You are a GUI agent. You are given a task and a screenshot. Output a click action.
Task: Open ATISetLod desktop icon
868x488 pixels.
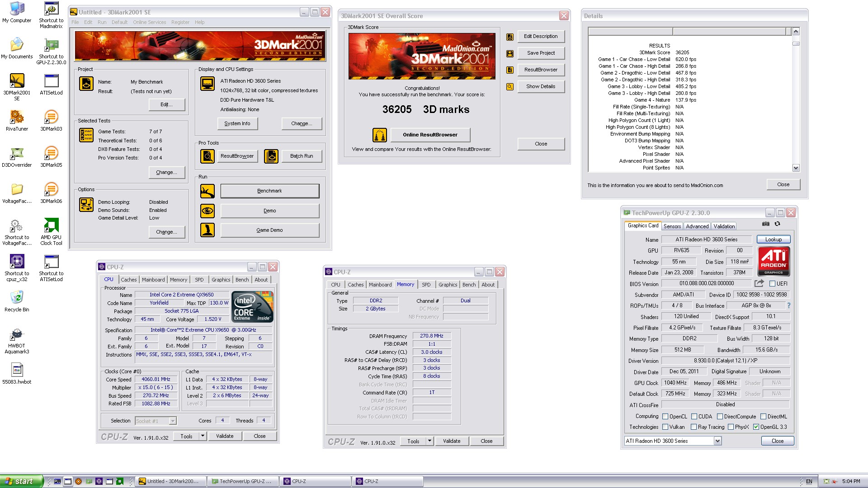(x=51, y=84)
